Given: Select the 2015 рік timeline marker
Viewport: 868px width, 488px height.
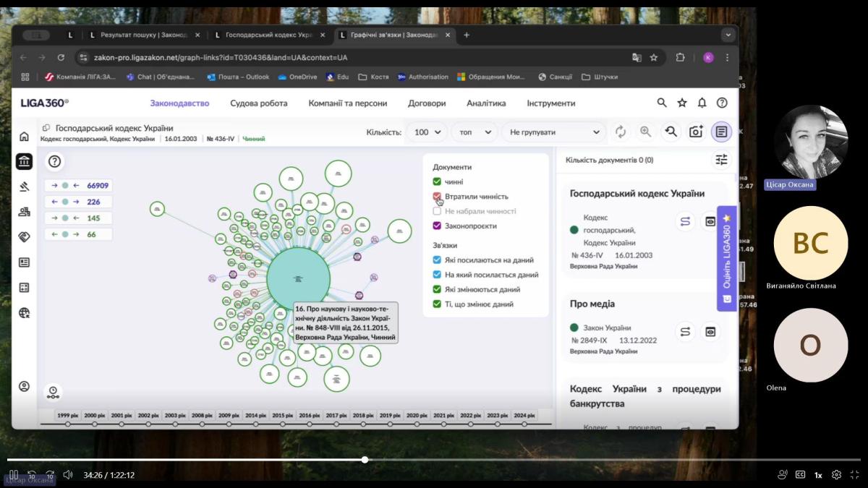Looking at the screenshot, I should tap(283, 416).
